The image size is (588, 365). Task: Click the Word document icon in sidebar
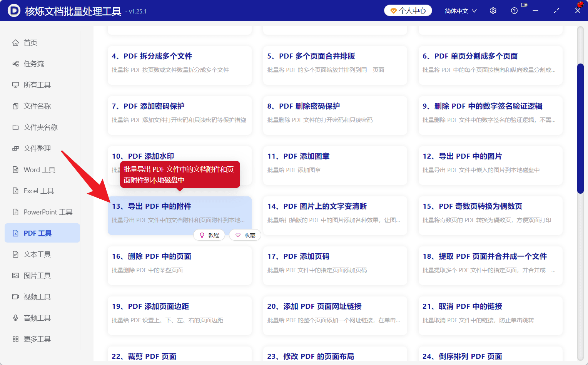pos(15,170)
